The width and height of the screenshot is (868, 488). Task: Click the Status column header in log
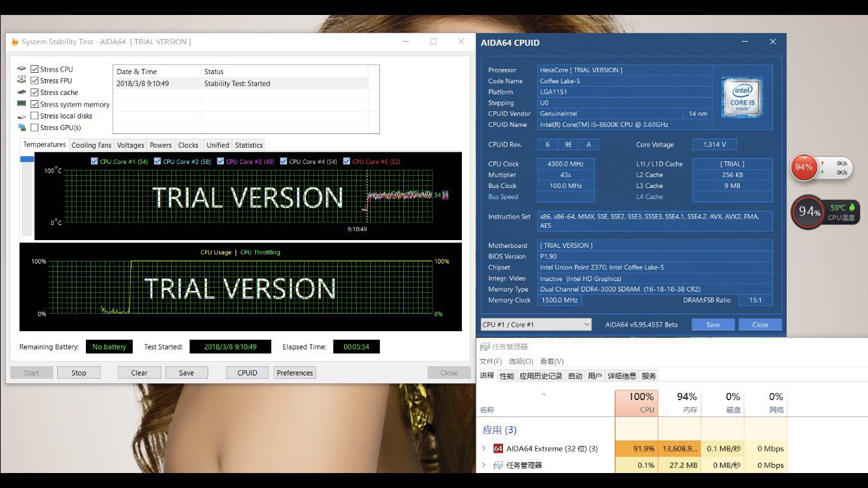point(284,72)
